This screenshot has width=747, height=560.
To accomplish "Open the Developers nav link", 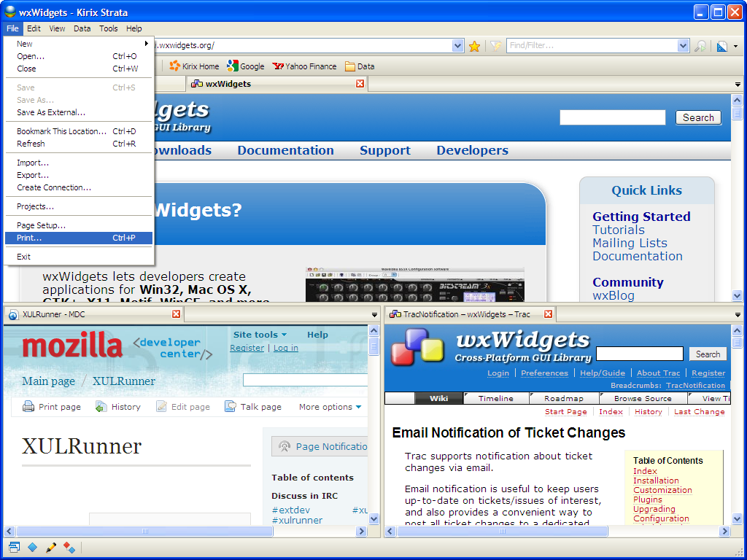I will coord(472,150).
